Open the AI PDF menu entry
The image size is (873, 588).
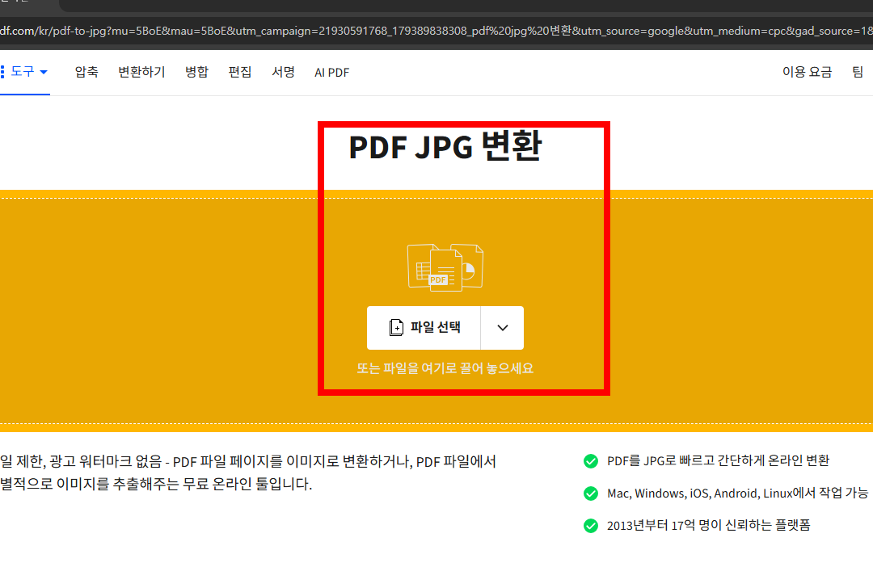click(x=331, y=71)
